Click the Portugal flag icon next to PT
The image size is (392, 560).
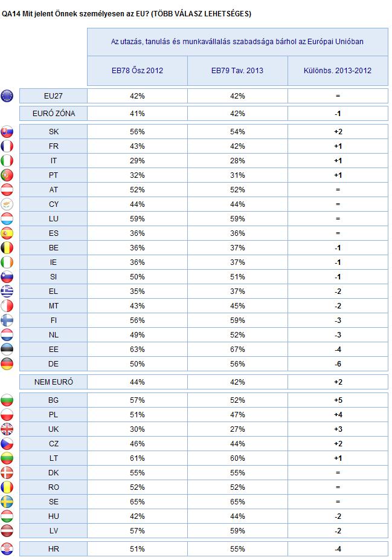click(x=7, y=175)
